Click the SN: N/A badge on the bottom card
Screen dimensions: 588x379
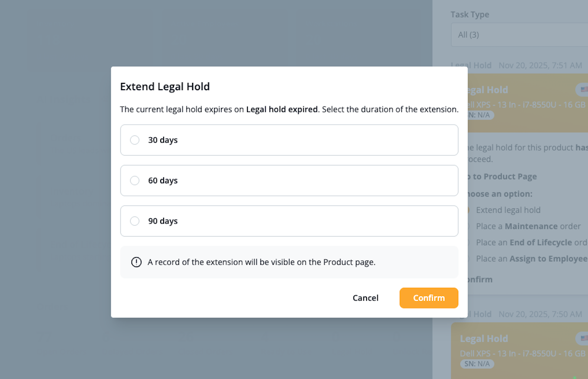(x=477, y=364)
